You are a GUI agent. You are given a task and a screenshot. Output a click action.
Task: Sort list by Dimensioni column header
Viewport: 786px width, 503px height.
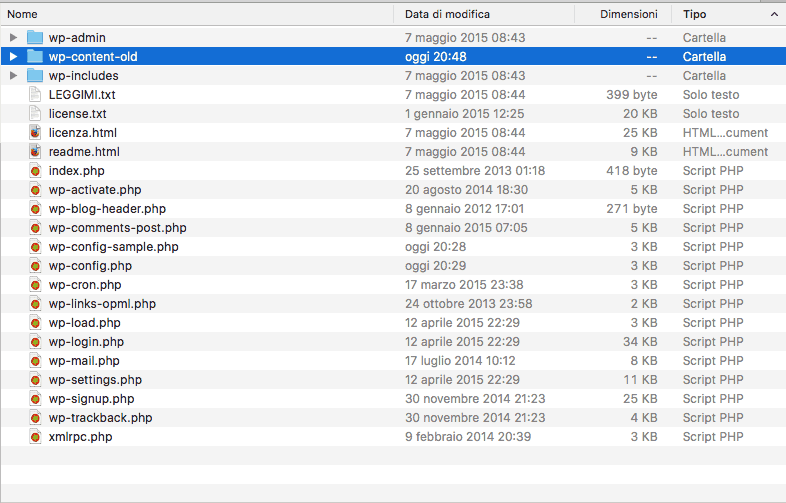tap(628, 14)
